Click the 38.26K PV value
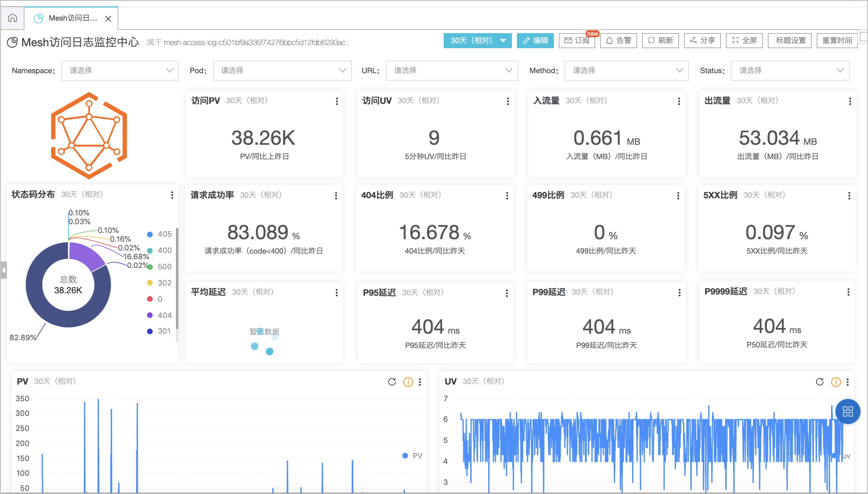Viewport: 868px width, 494px height. tap(263, 138)
